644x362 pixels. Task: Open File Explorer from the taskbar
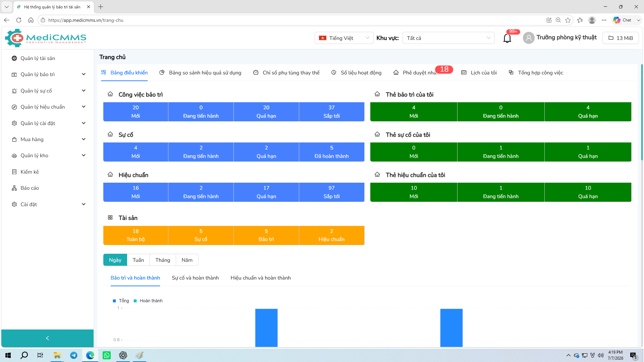(57, 355)
